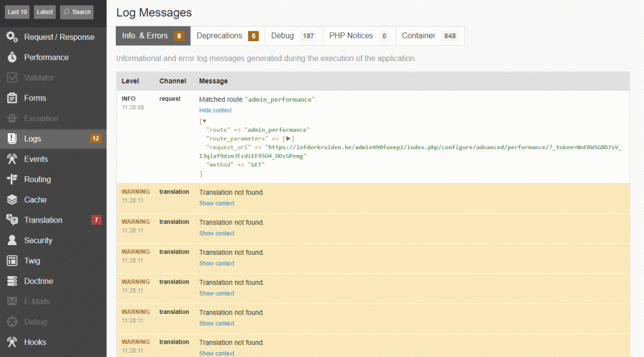This screenshot has height=357, width=644.
Task: Click the Events antenna icon
Action: coord(12,159)
